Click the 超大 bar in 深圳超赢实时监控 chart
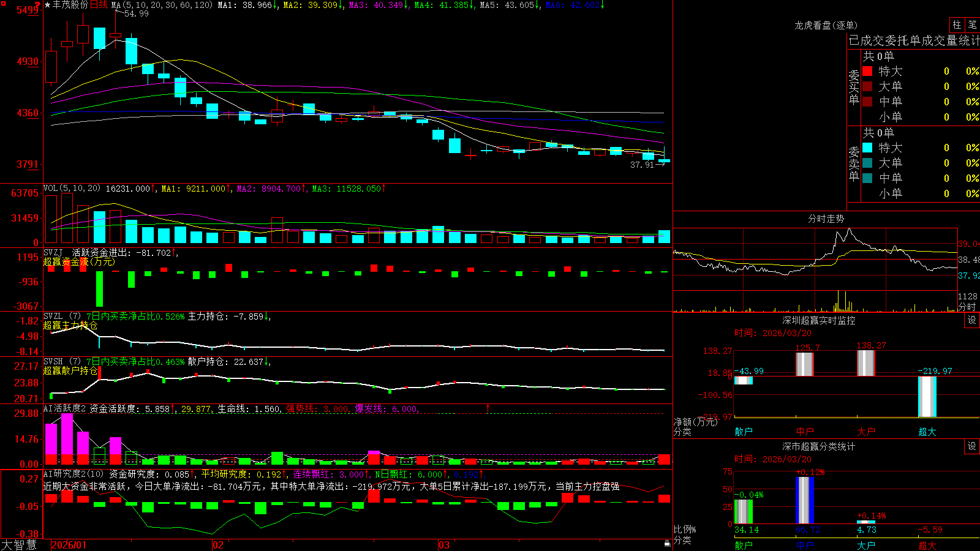The height and width of the screenshot is (551, 980). click(927, 397)
